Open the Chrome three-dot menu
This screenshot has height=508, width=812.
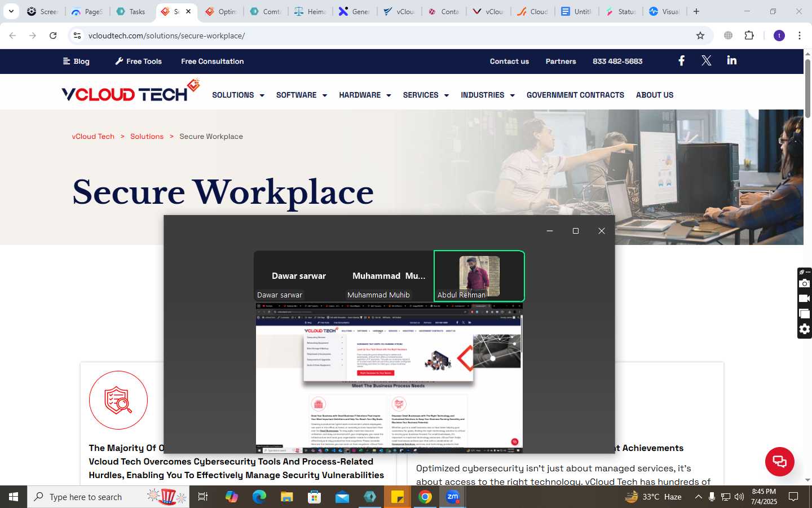[x=800, y=36]
